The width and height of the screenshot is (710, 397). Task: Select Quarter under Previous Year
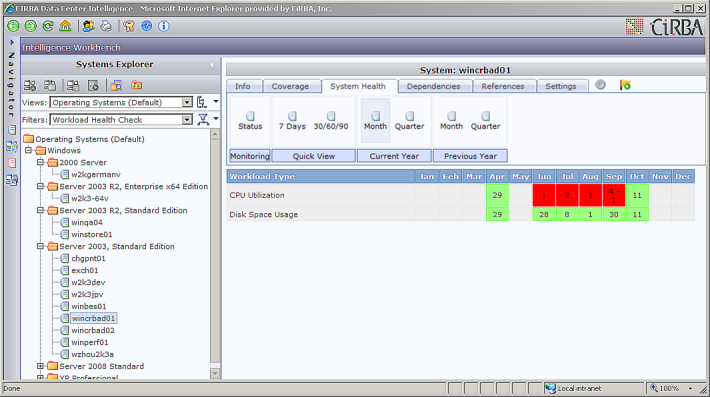(x=485, y=121)
